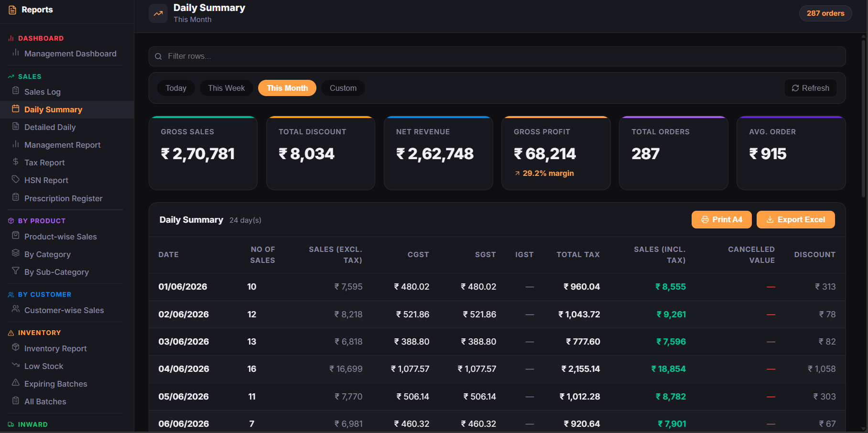Click the Avg. Order ₹ 915 card
The height and width of the screenshot is (433, 868).
791,153
